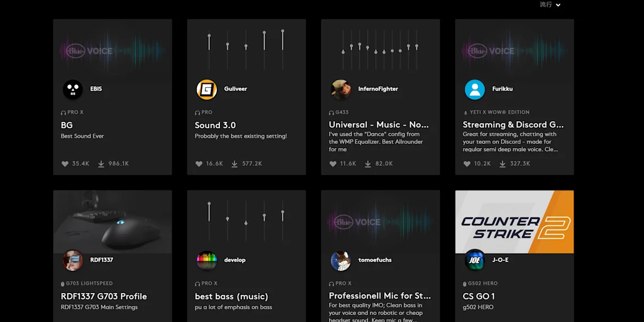Click tomoefuchs profile avatar
644x322 pixels.
(341, 260)
